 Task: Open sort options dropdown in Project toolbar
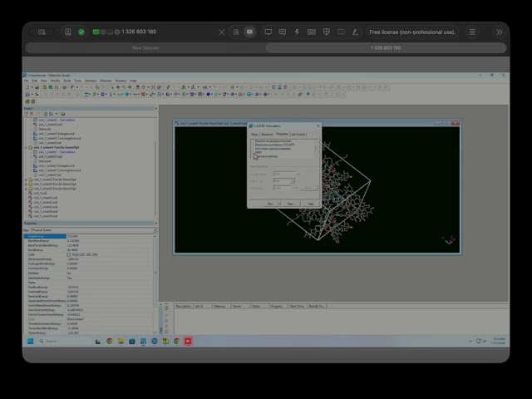(57, 114)
